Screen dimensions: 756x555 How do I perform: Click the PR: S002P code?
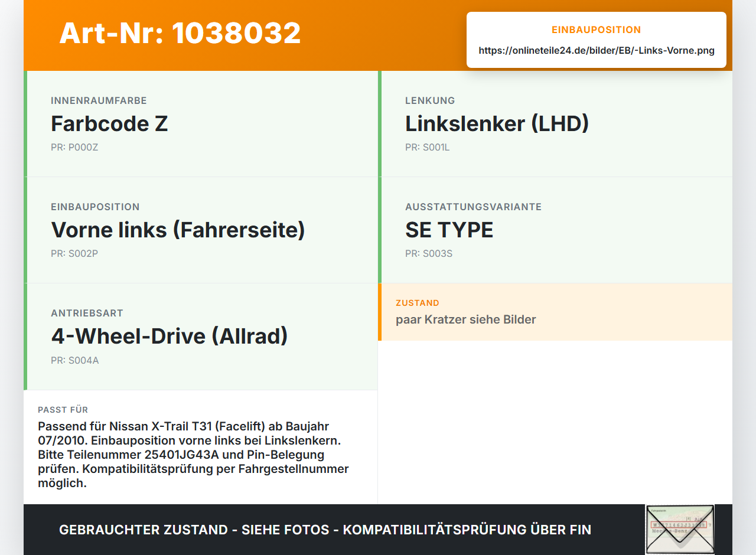(74, 254)
